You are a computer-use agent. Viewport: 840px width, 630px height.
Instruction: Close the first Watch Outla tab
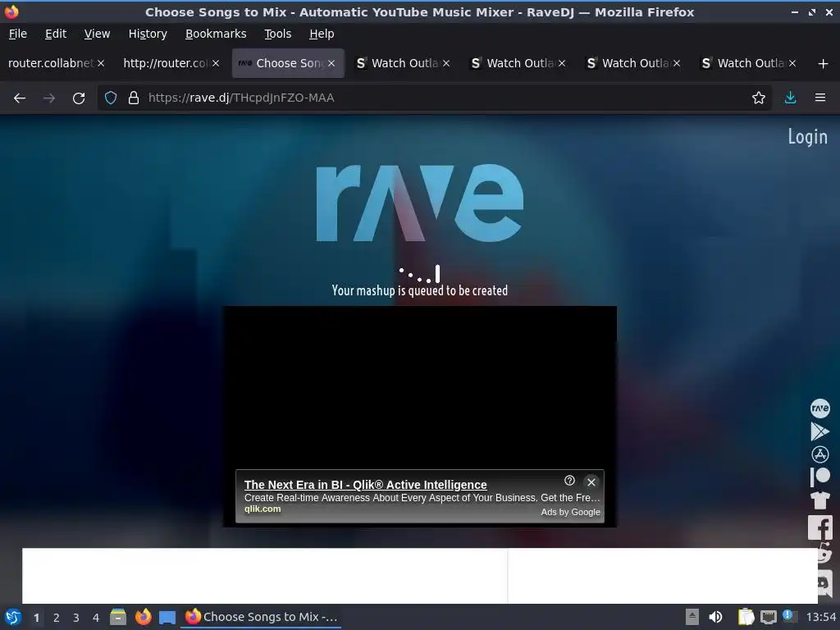pos(446,64)
